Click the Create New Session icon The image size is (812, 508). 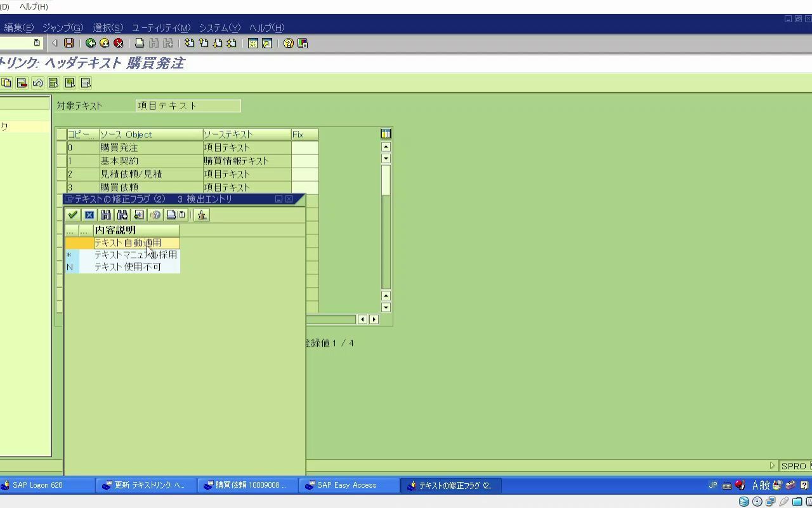[x=253, y=43]
